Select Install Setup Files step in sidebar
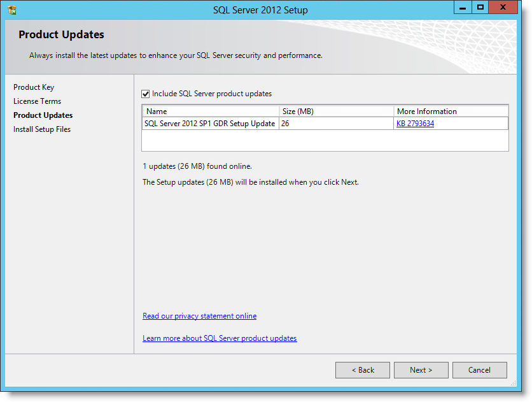The height and width of the screenshot is (402, 532). coord(42,129)
